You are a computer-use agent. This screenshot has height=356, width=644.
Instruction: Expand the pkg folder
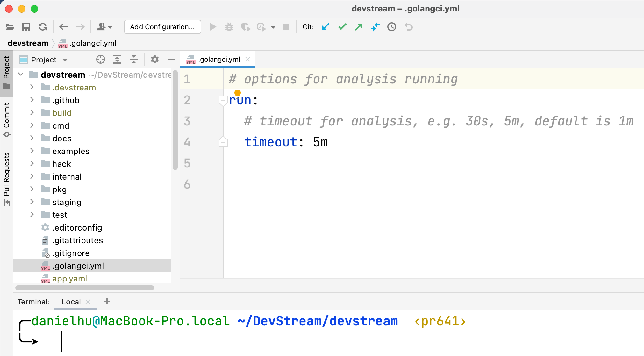click(x=32, y=189)
